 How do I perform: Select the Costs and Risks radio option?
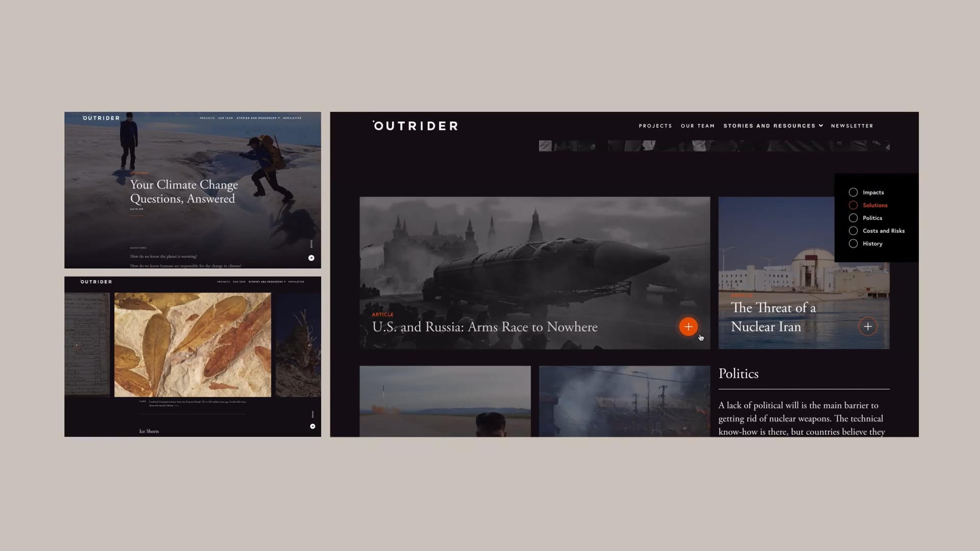click(x=853, y=231)
